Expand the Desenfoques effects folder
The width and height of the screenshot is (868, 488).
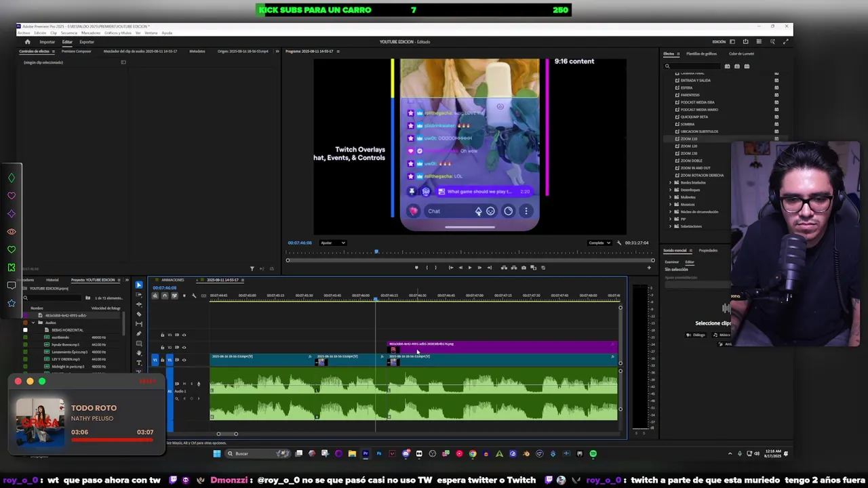coord(671,190)
